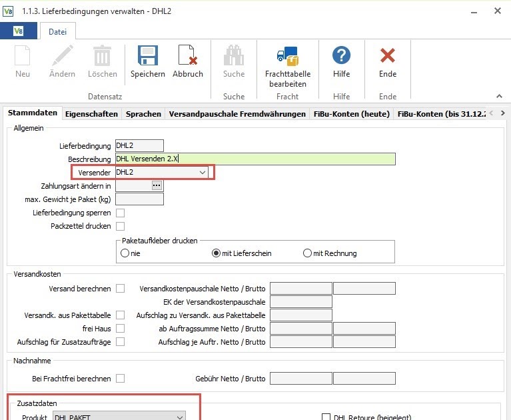Click the Beschreibung text field

pos(255,159)
